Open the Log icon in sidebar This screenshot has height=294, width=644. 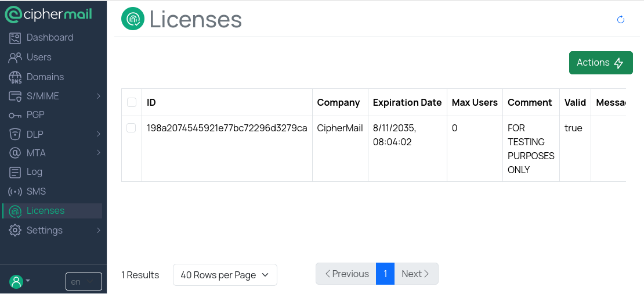click(x=15, y=172)
